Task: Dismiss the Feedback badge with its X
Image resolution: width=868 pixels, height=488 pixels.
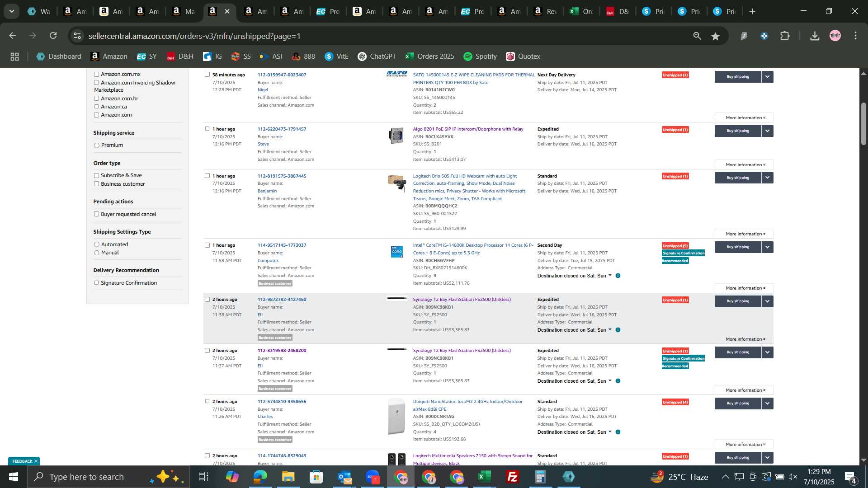Action: pos(36,461)
